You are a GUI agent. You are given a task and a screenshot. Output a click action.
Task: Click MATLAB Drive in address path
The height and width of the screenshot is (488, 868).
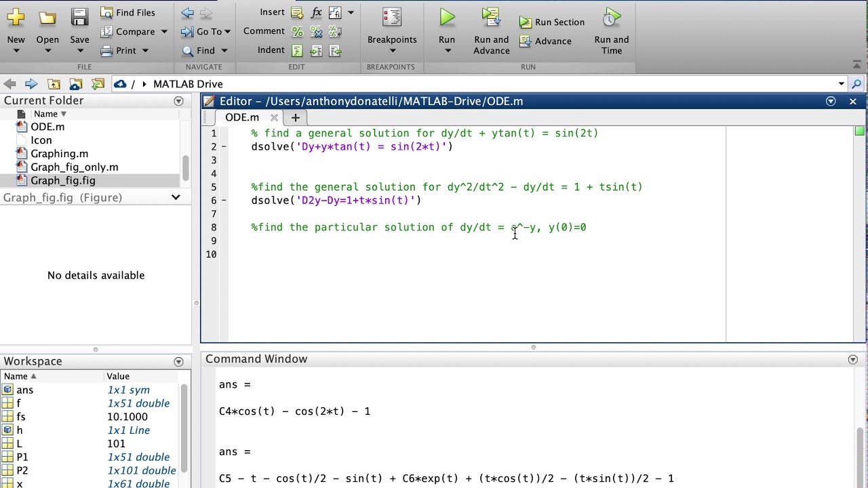(x=188, y=84)
